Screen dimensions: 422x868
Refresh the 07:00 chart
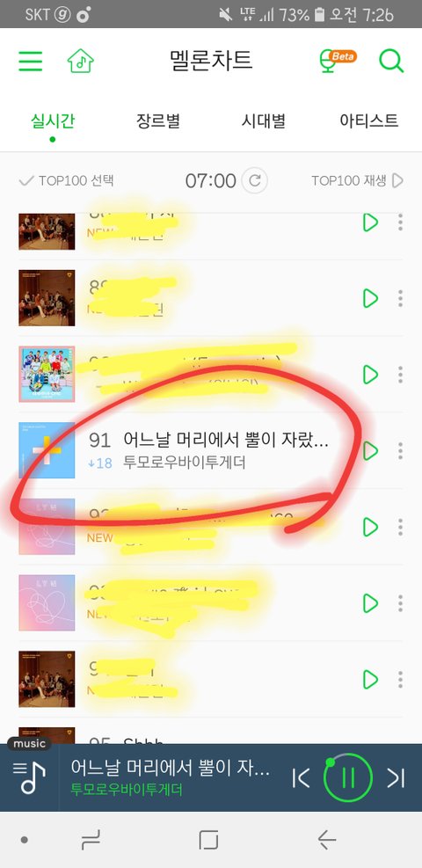[x=254, y=180]
